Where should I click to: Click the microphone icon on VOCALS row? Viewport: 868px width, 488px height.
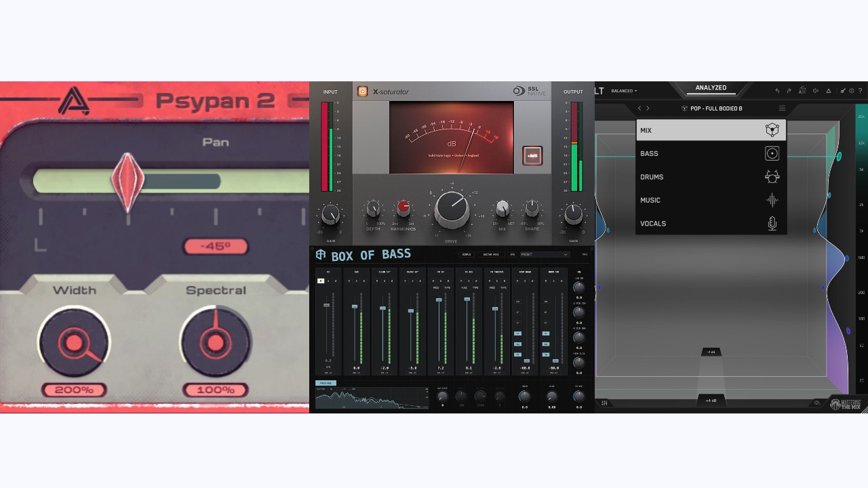tap(772, 223)
